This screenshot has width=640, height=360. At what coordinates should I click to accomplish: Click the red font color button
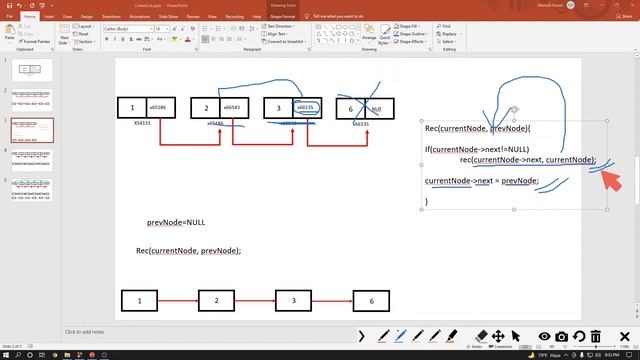188,39
